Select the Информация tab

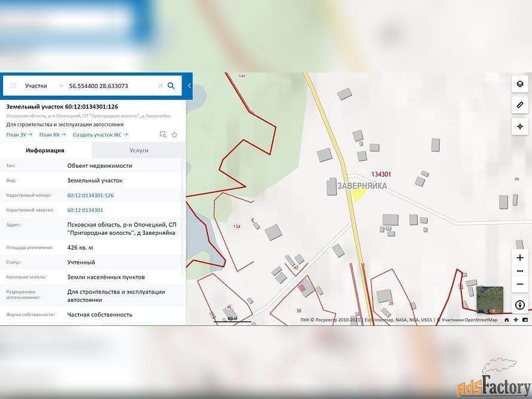pos(45,150)
